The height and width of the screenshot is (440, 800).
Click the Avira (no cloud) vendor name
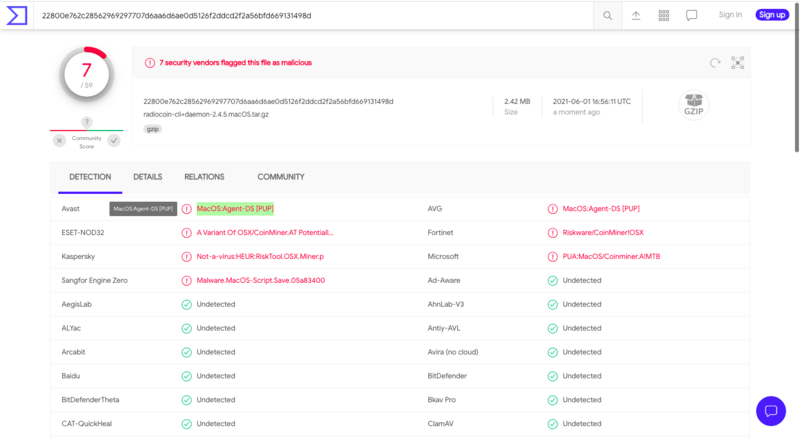coord(453,352)
